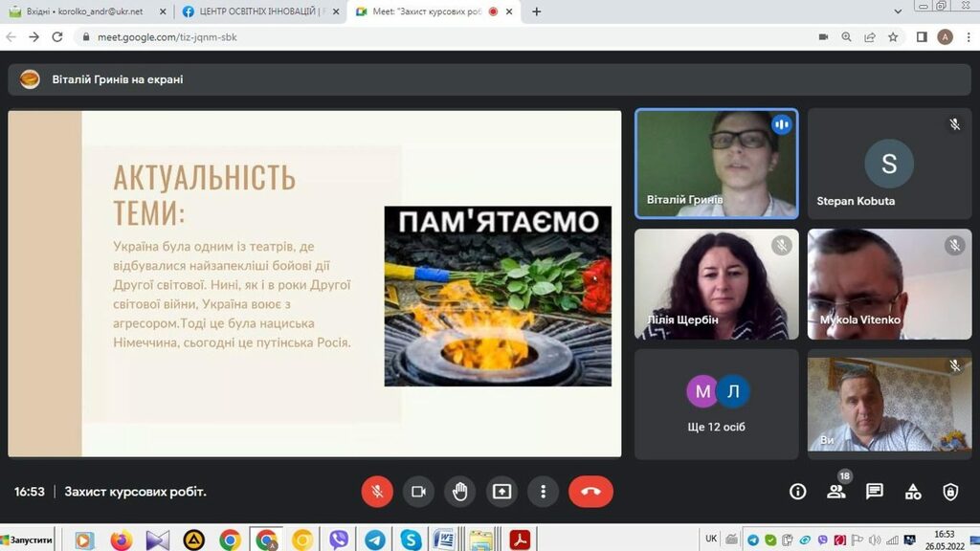Open meeting details info icon

tap(797, 492)
